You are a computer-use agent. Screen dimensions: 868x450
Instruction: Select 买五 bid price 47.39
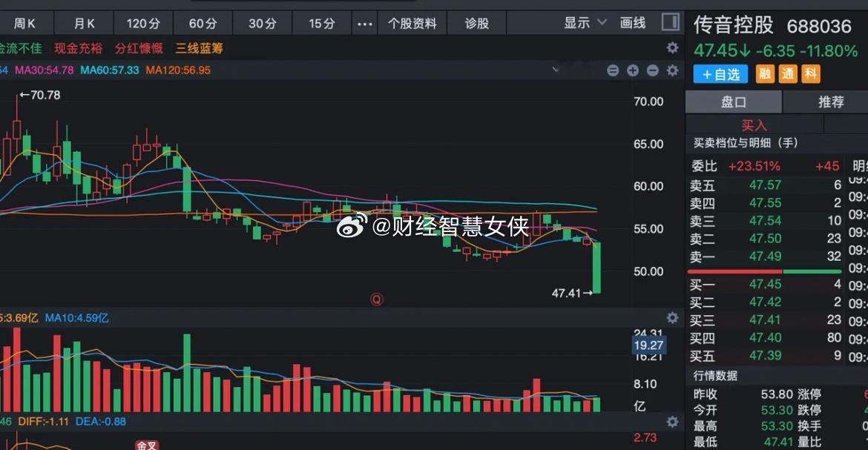click(765, 355)
